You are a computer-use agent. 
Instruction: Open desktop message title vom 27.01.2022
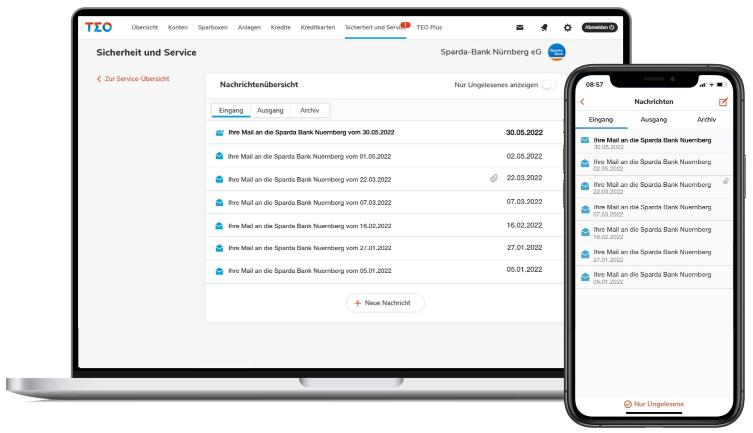point(310,248)
